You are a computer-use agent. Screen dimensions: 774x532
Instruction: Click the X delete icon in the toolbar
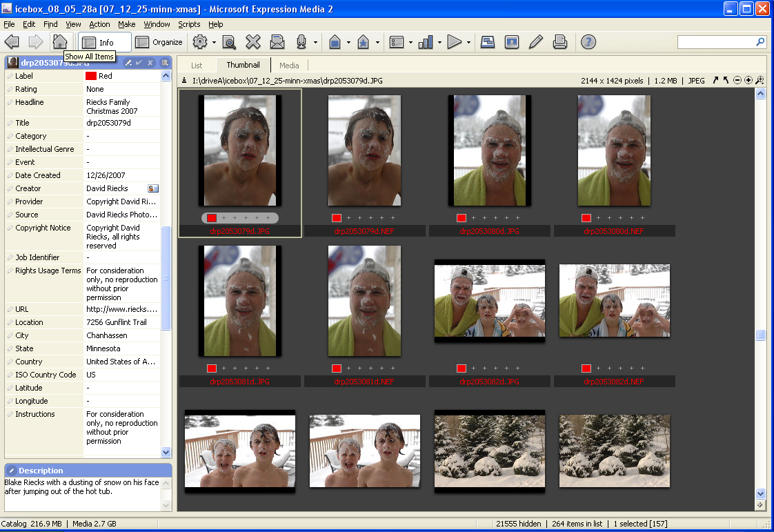tap(253, 42)
